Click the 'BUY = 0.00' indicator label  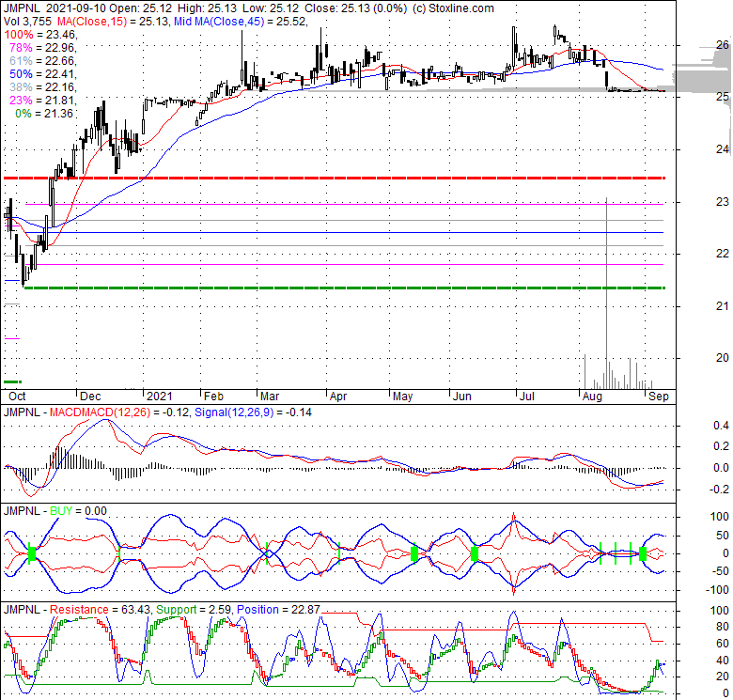click(x=78, y=511)
